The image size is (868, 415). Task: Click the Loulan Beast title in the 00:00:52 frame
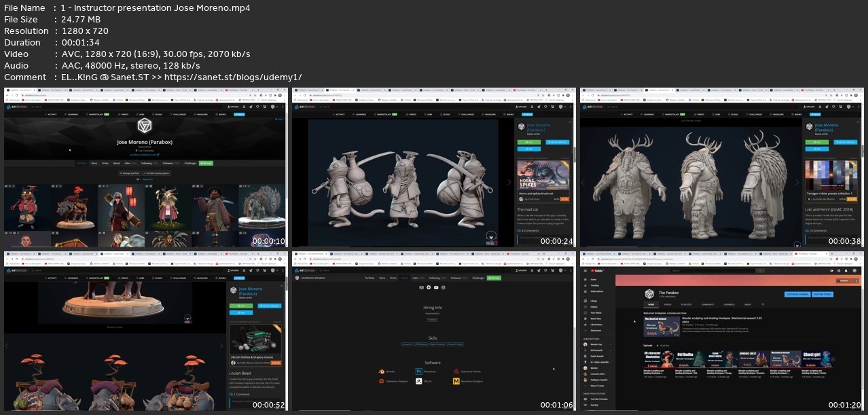(240, 373)
